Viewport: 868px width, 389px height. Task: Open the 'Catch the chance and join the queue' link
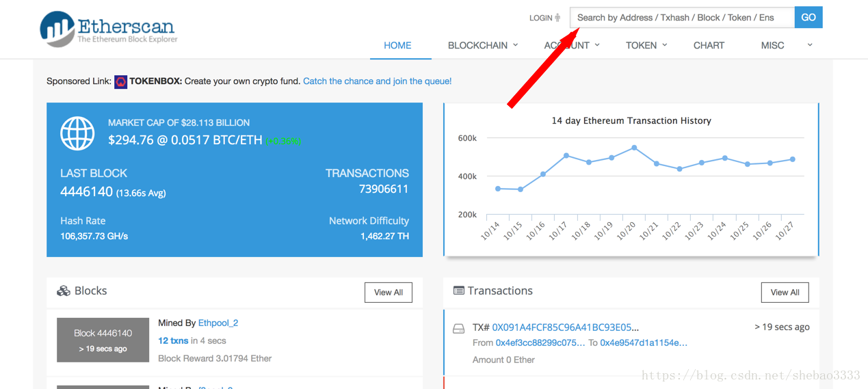pos(378,81)
